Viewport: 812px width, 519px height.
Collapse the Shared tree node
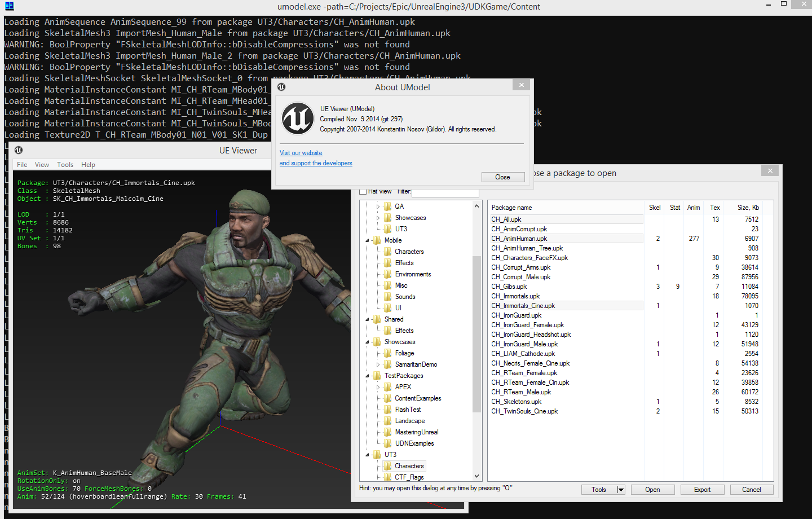coord(368,319)
